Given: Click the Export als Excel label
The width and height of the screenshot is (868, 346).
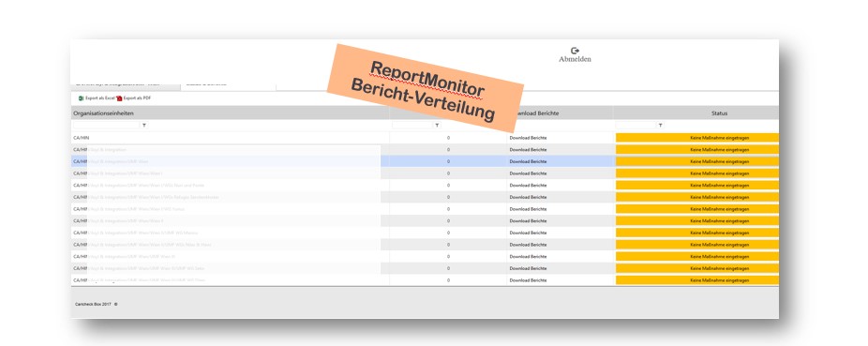Looking at the screenshot, I should 100,98.
